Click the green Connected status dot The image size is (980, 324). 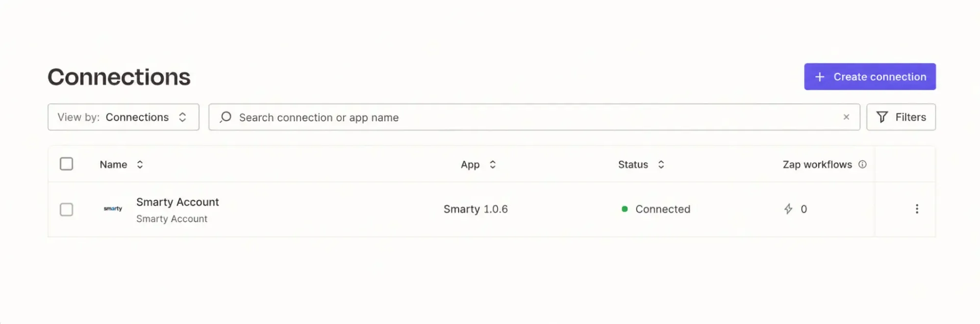pyautogui.click(x=625, y=209)
